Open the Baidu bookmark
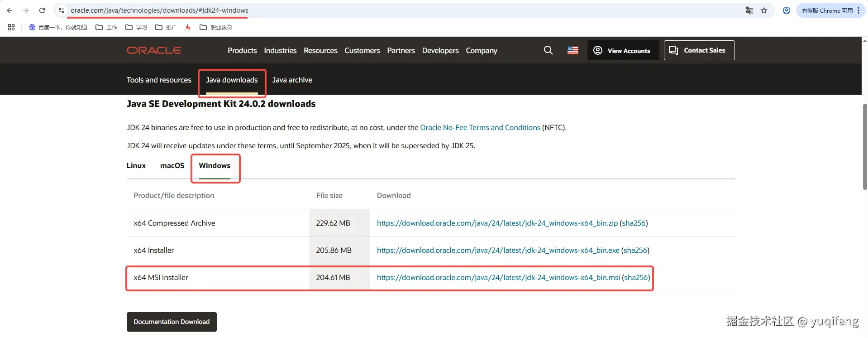 58,27
